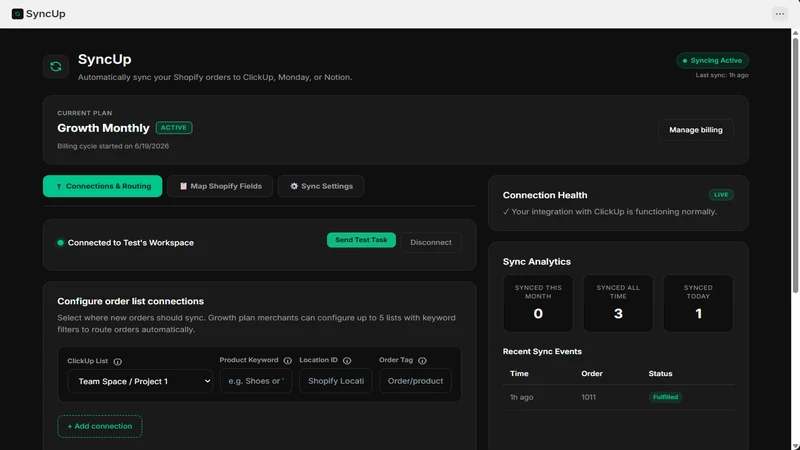Click the Synced All Time card
Image resolution: width=800 pixels, height=450 pixels.
click(x=618, y=304)
